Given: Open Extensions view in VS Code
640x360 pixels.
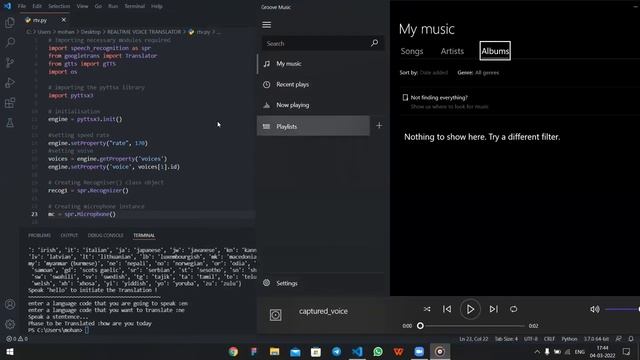Looking at the screenshot, I should pyautogui.click(x=10, y=102).
